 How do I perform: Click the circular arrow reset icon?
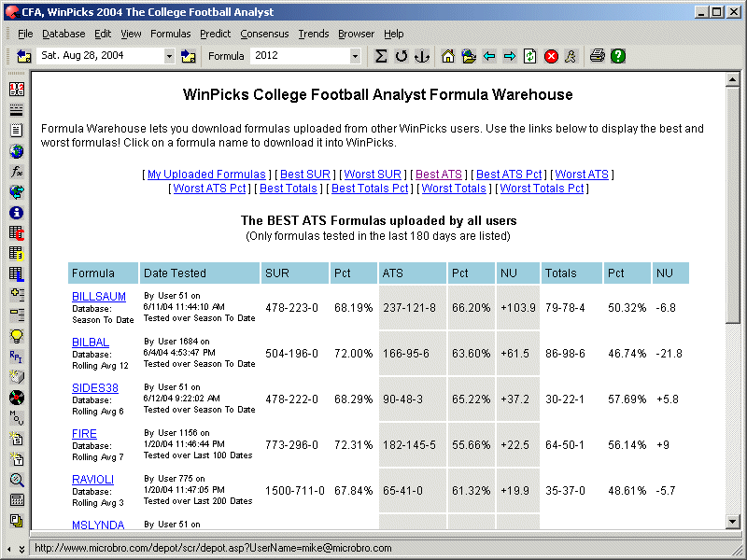[x=402, y=56]
